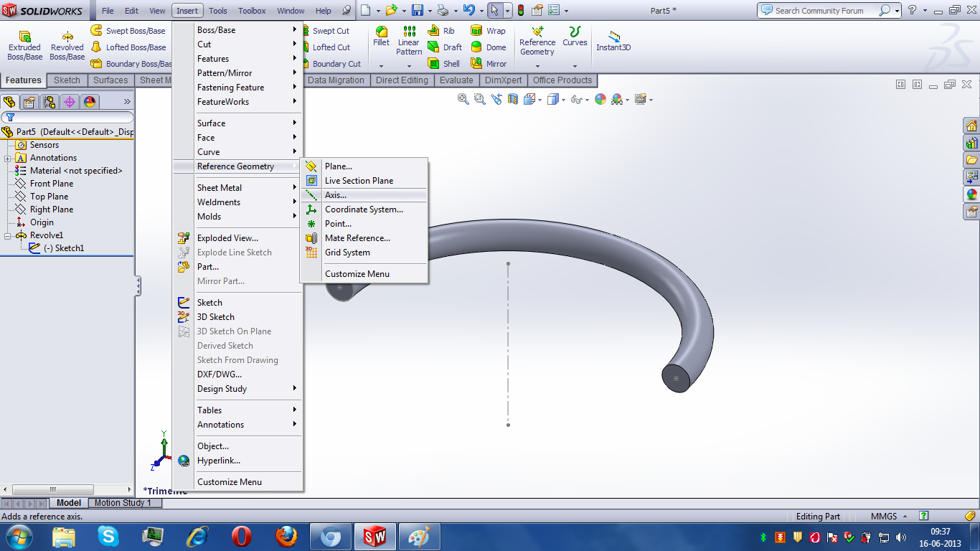
Task: Open the Curves dropdown arrow
Action: (575, 66)
